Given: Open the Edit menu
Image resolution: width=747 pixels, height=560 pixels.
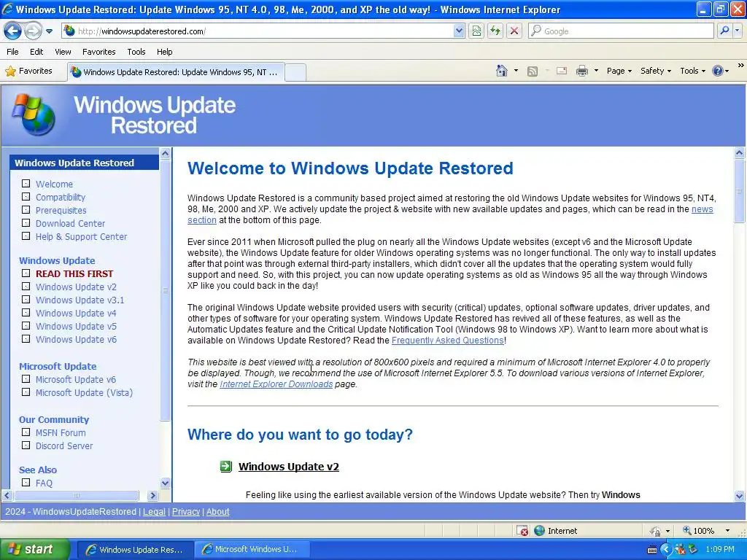Looking at the screenshot, I should pos(36,52).
